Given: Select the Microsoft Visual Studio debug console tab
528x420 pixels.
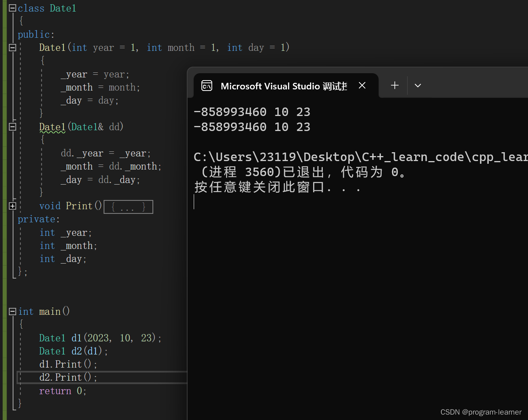Looking at the screenshot, I should pyautogui.click(x=286, y=86).
